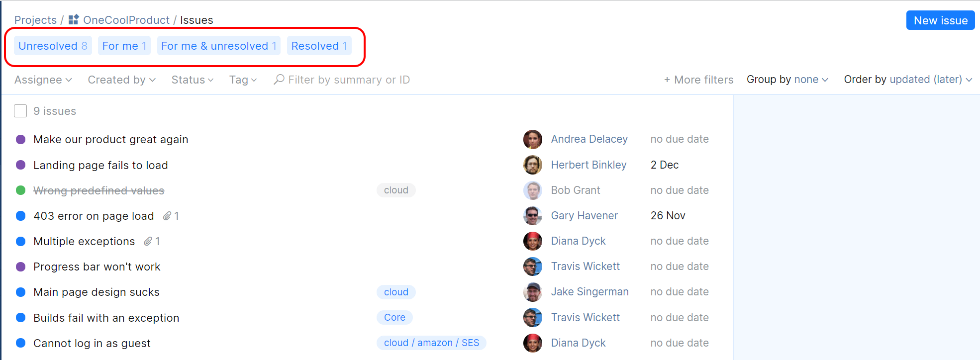The image size is (980, 360).
Task: Open the Order by updated dropdown
Action: (908, 80)
